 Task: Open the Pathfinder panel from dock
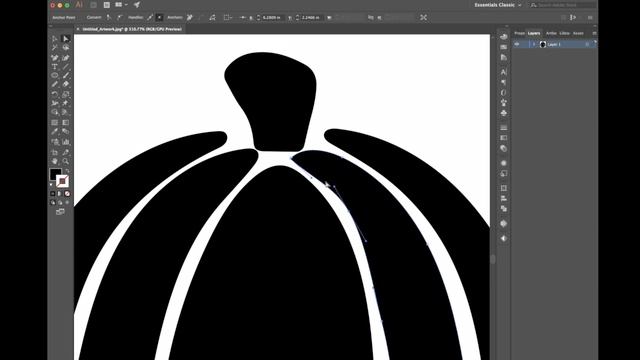[x=504, y=209]
